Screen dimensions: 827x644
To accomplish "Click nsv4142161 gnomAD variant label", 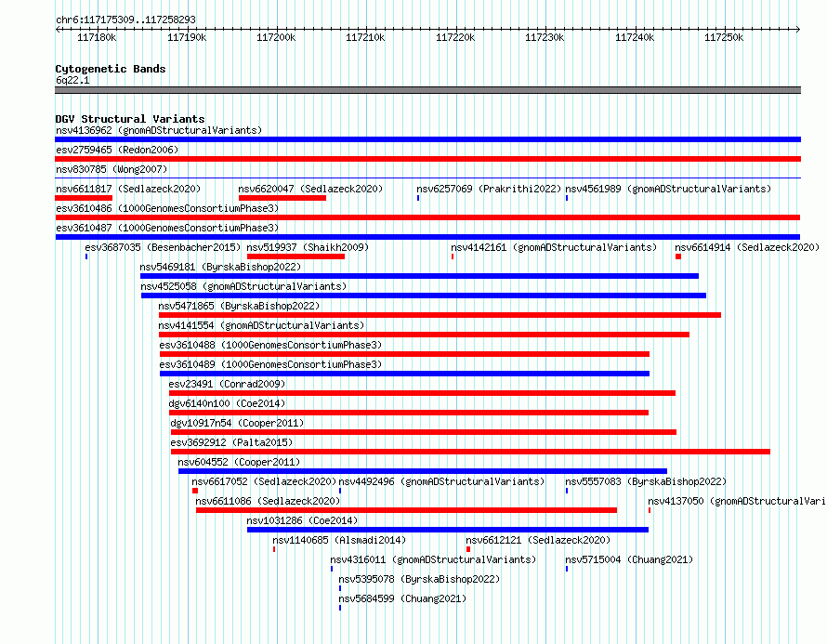I will coord(554,247).
